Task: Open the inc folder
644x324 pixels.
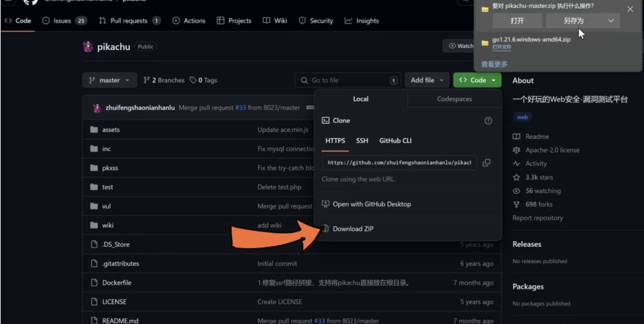Action: (x=107, y=149)
